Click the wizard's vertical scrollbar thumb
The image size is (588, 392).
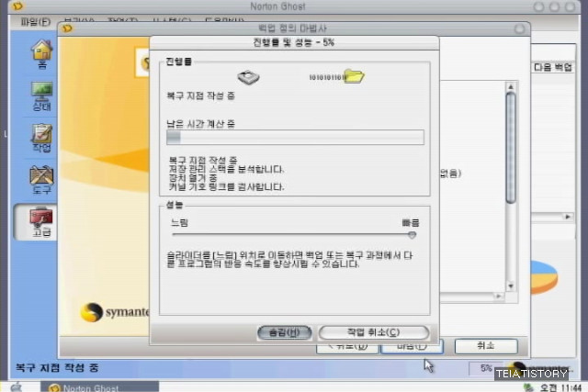[511, 148]
